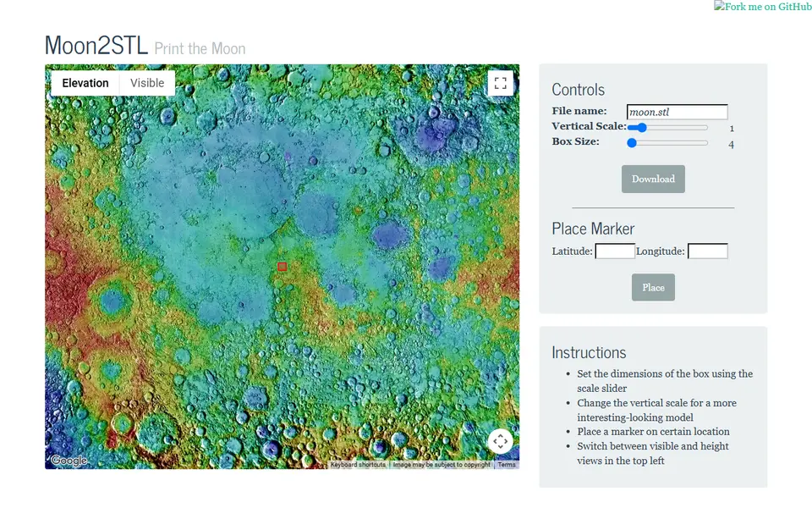Screen dimensions: 812x508
Task: Click the 'Box Size:' label
Action: click(575, 141)
